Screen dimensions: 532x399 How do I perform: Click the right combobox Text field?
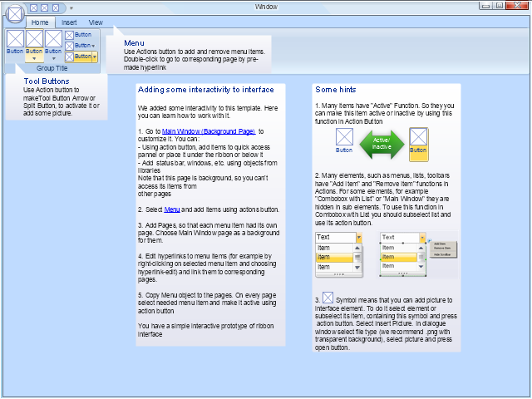400,238
